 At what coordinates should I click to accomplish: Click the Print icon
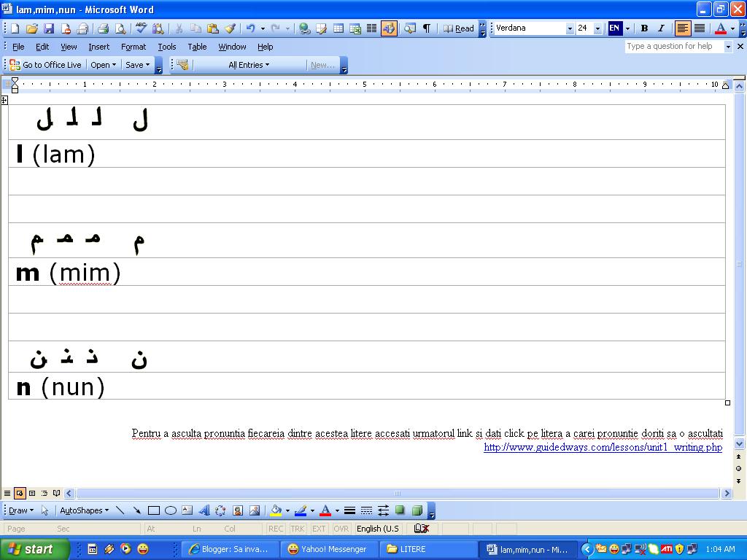click(x=104, y=28)
